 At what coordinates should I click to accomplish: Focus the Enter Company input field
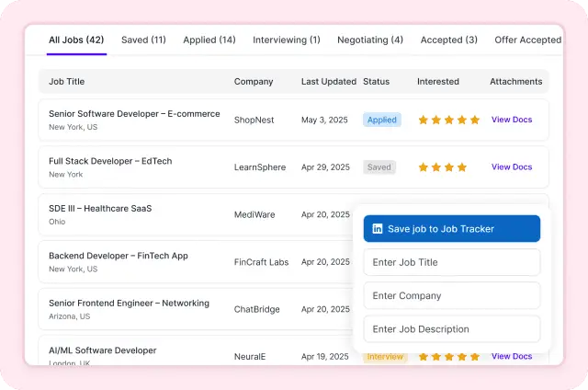[x=451, y=295]
